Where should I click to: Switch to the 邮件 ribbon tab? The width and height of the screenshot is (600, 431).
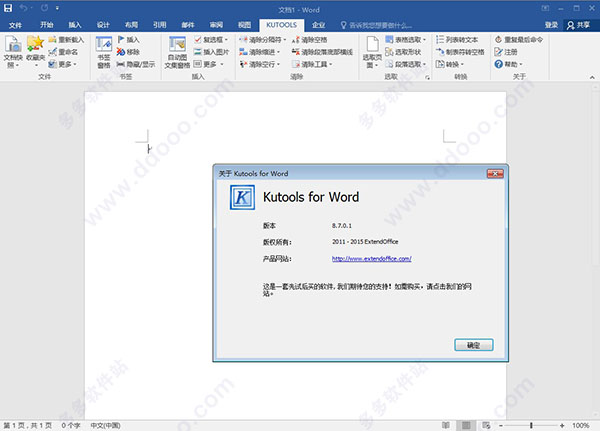click(188, 25)
